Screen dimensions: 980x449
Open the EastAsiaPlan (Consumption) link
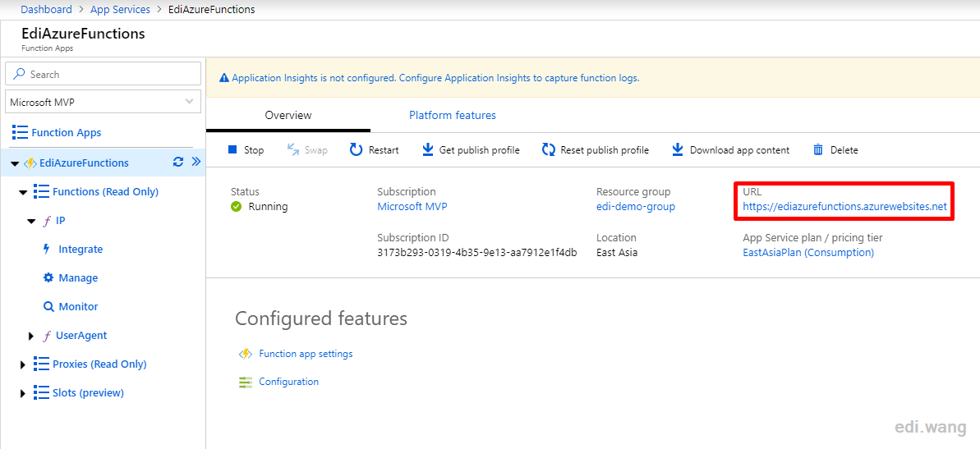pyautogui.click(x=808, y=253)
